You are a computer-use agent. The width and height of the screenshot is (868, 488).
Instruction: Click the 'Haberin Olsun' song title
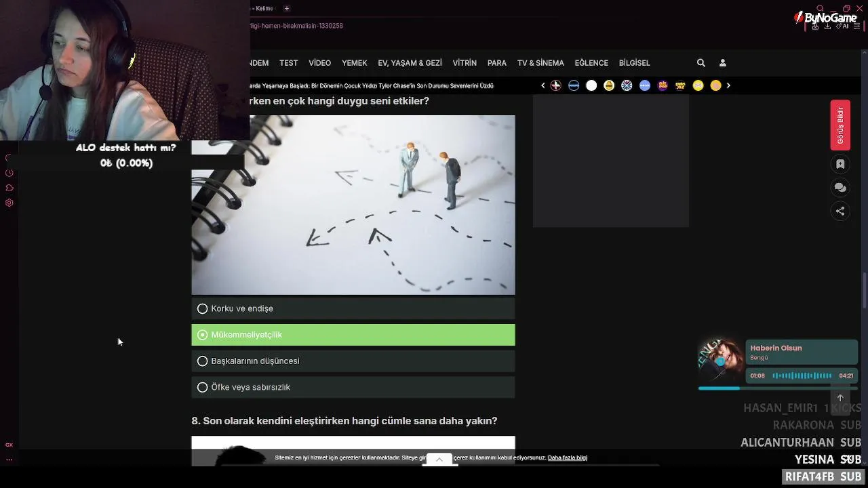click(776, 348)
